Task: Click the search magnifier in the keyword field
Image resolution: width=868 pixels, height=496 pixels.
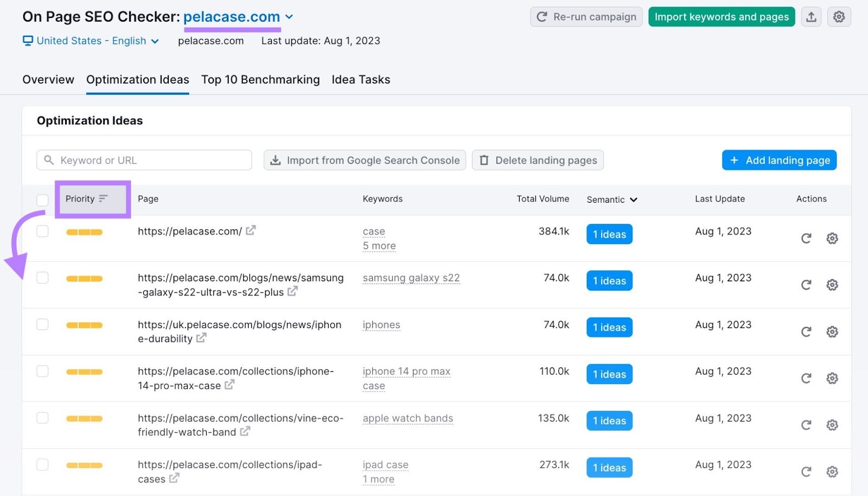Action: coord(49,160)
